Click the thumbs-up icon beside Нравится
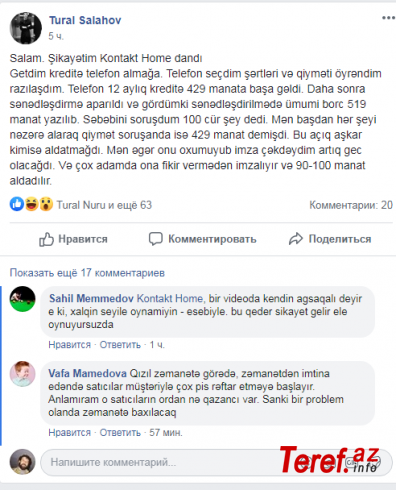Image resolution: width=396 pixels, height=490 pixels. 46,239
